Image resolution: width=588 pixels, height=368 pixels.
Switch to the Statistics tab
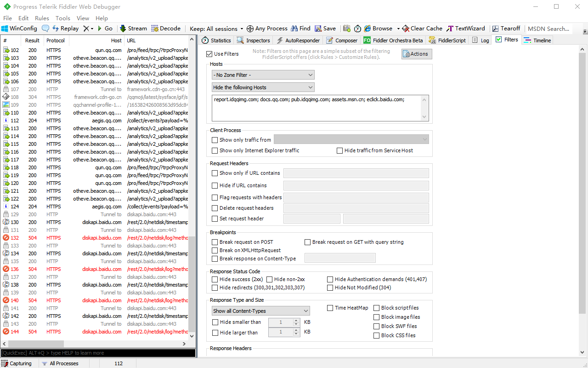tap(216, 40)
